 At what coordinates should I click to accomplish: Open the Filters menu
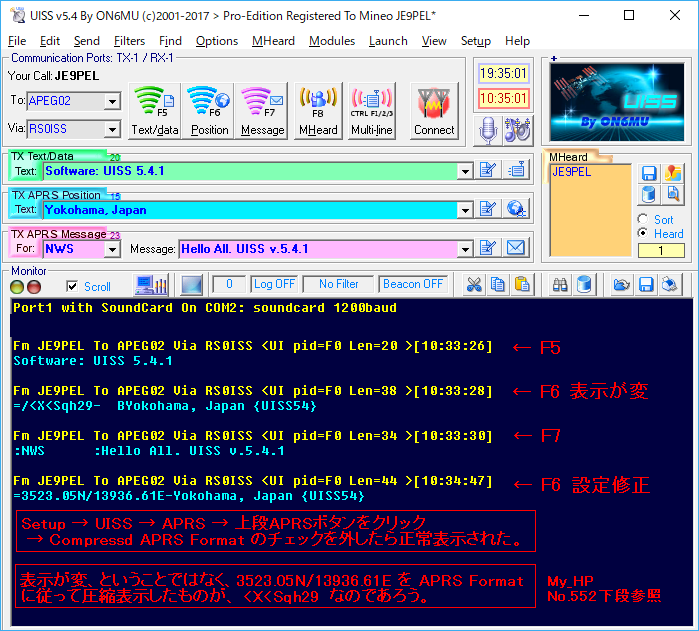coord(129,41)
